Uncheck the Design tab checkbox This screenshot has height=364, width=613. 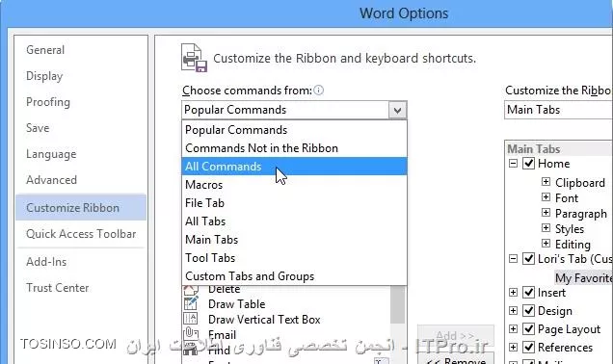tap(528, 310)
